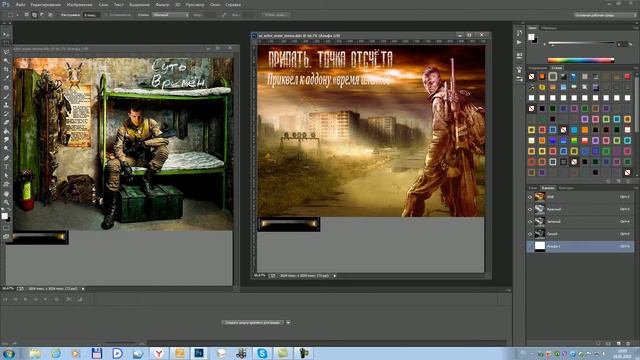The width and height of the screenshot is (640, 360).
Task: Open the collapsed History panel icon
Action: (x=519, y=33)
